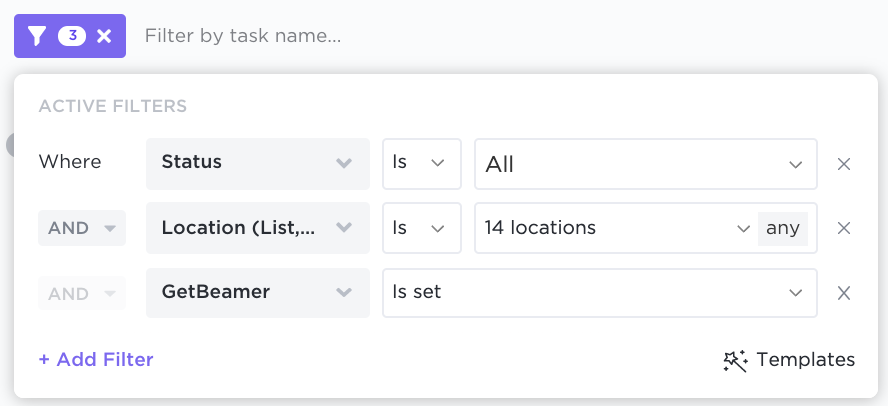Open the Templates option

pos(789,360)
